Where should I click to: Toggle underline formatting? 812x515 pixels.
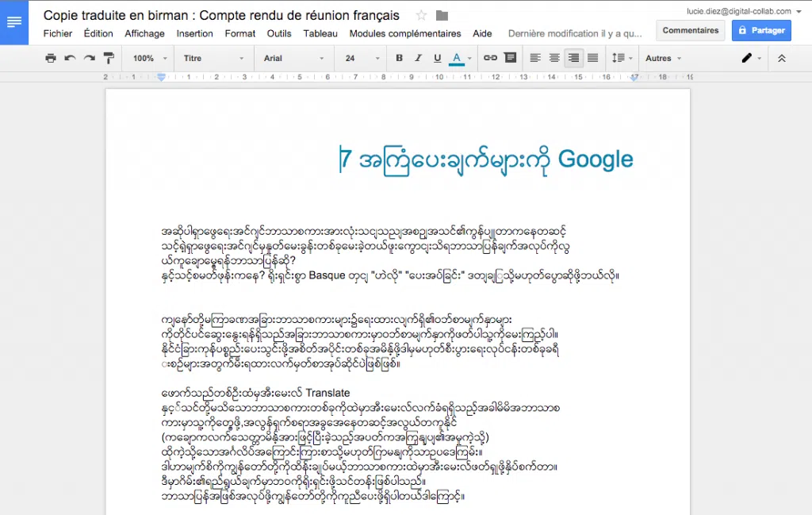coord(437,58)
